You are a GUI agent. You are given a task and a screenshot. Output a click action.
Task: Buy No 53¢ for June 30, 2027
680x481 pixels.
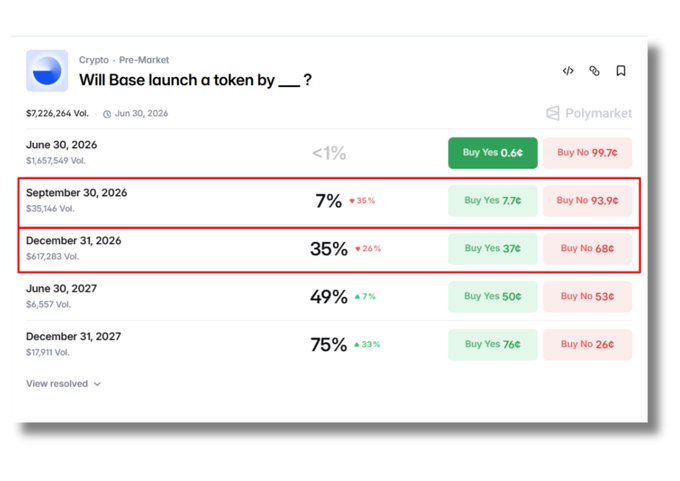tap(587, 296)
